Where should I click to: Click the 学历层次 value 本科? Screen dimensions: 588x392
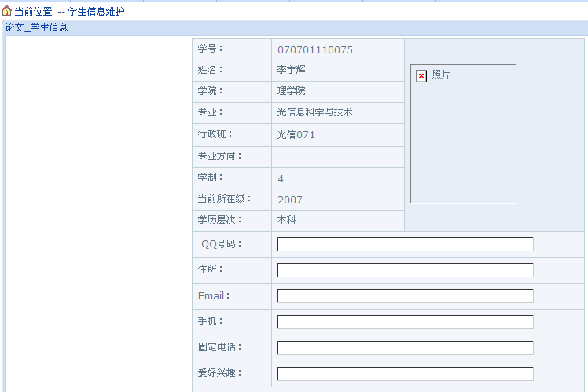(286, 220)
